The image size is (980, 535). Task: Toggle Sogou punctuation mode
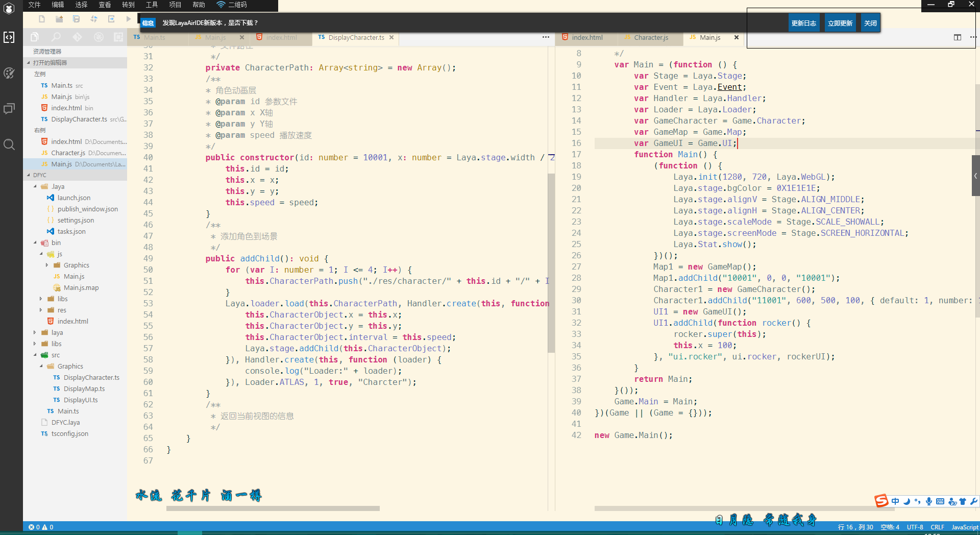918,501
